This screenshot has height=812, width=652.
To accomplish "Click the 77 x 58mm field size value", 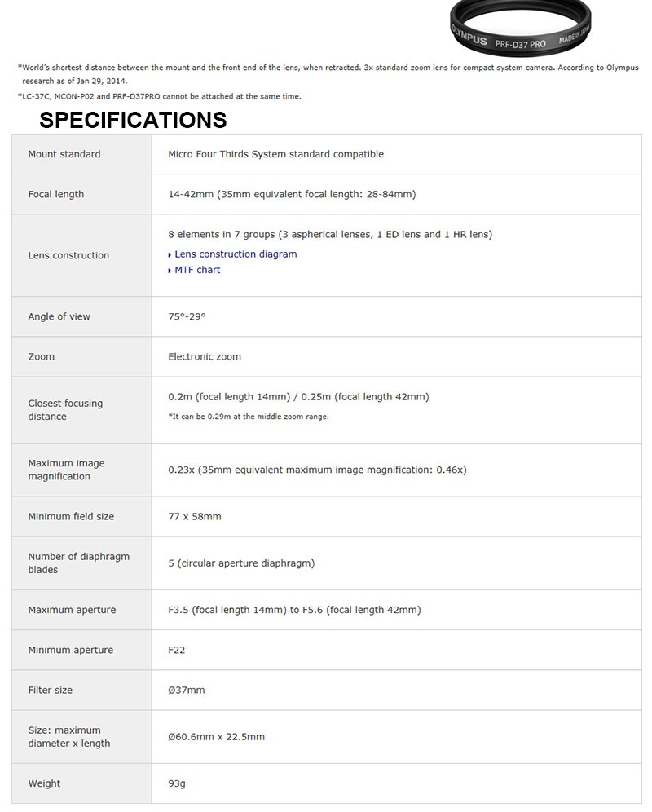I will [195, 516].
